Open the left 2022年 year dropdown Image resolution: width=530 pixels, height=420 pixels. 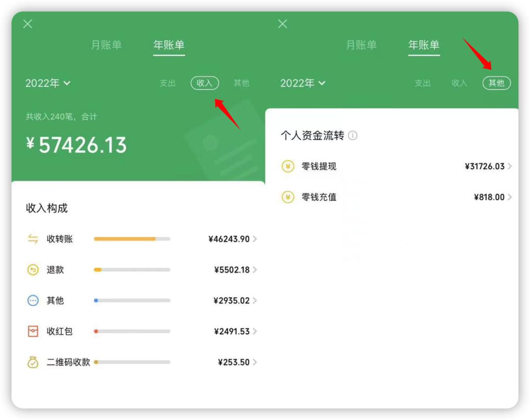pyautogui.click(x=48, y=83)
